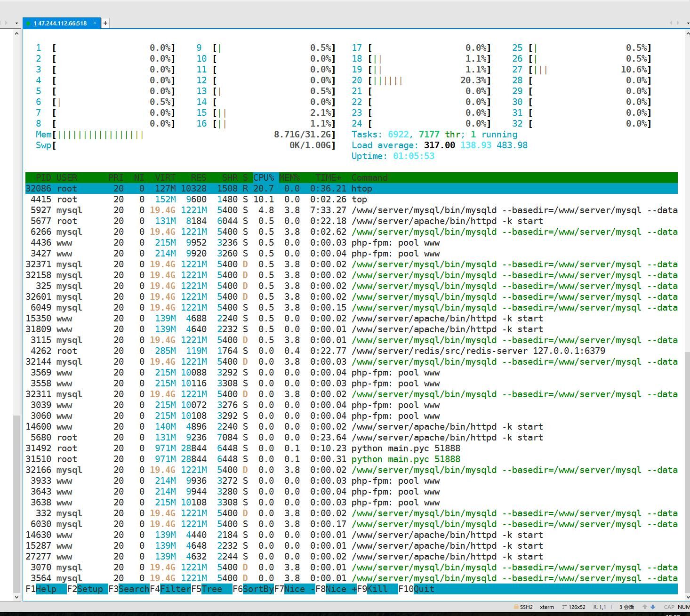Sort by the Command column header
The width and height of the screenshot is (690, 616).
click(x=369, y=178)
